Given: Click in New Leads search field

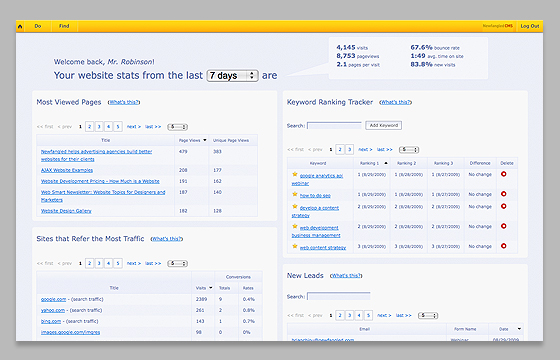Looking at the screenshot, I should click(x=339, y=296).
